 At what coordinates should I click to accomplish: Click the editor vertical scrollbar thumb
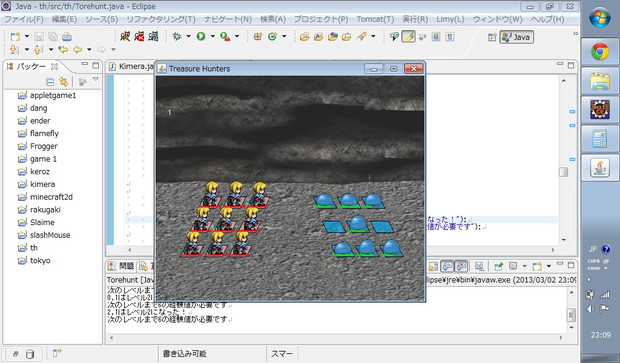pos(563,172)
